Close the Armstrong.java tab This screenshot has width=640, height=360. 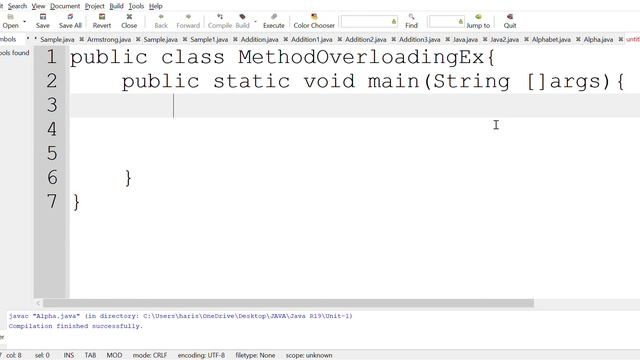click(138, 40)
